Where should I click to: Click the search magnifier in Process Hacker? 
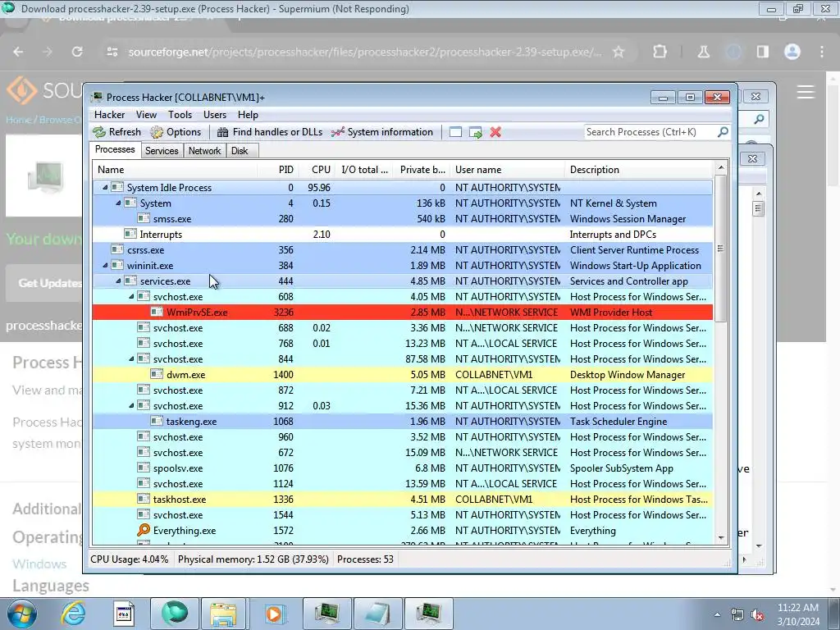pos(723,132)
